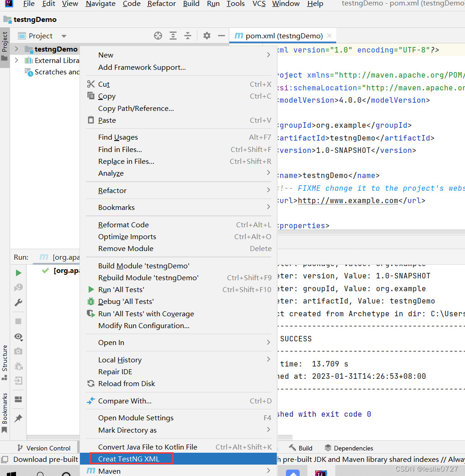Expand the testngDemo tree node
The width and height of the screenshot is (465, 476).
coord(16,49)
